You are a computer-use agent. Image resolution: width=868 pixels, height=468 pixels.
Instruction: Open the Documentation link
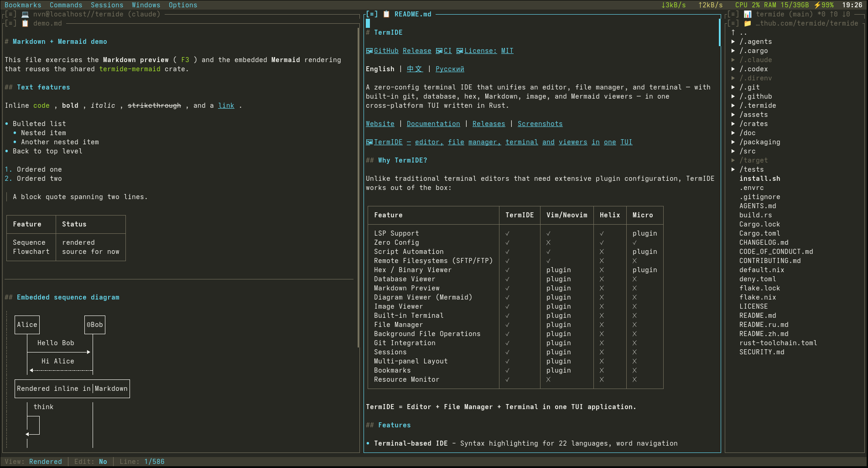tap(433, 124)
